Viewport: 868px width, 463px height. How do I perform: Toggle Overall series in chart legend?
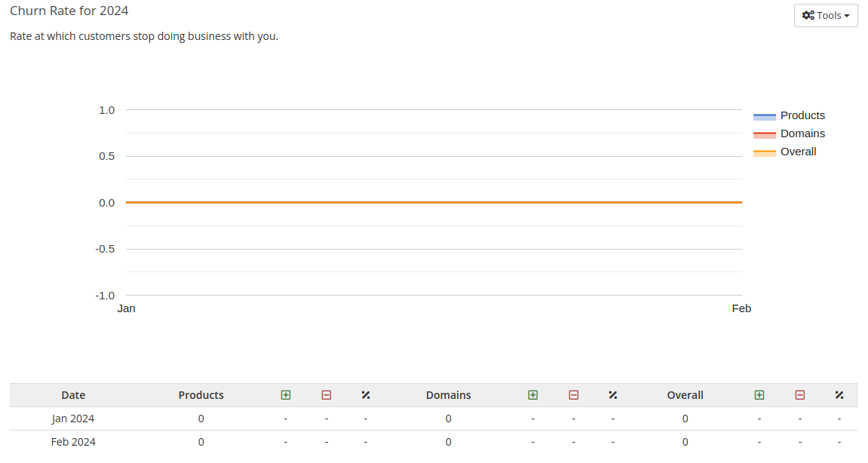click(x=798, y=152)
